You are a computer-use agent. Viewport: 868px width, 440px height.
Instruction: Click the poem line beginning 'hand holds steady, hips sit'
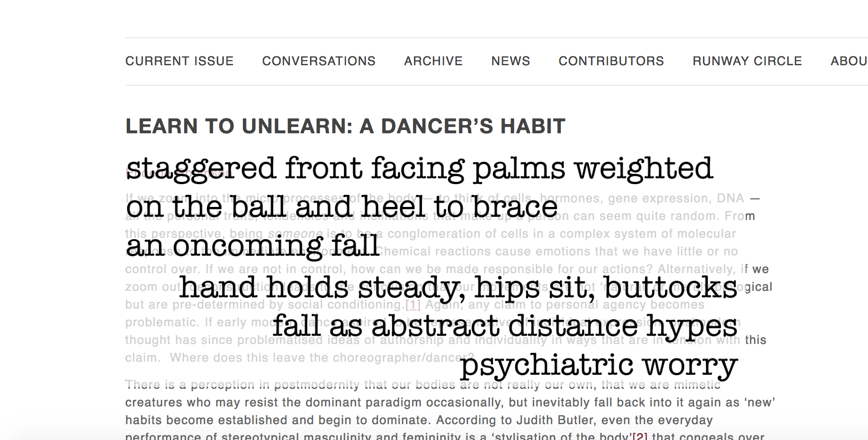click(459, 287)
